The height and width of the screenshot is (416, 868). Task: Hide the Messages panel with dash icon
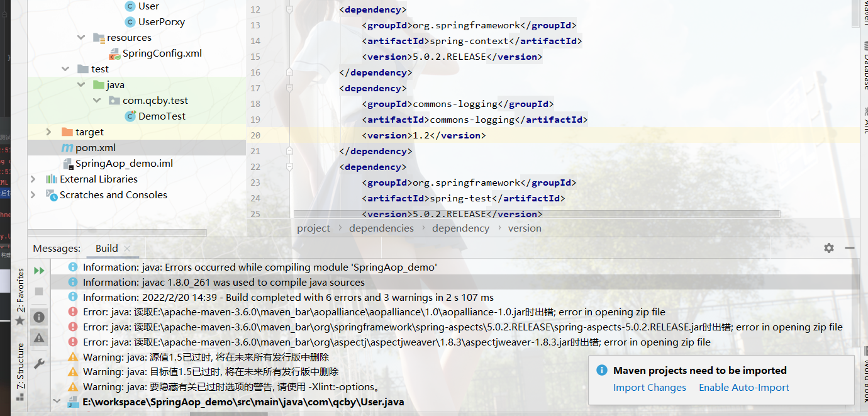850,248
